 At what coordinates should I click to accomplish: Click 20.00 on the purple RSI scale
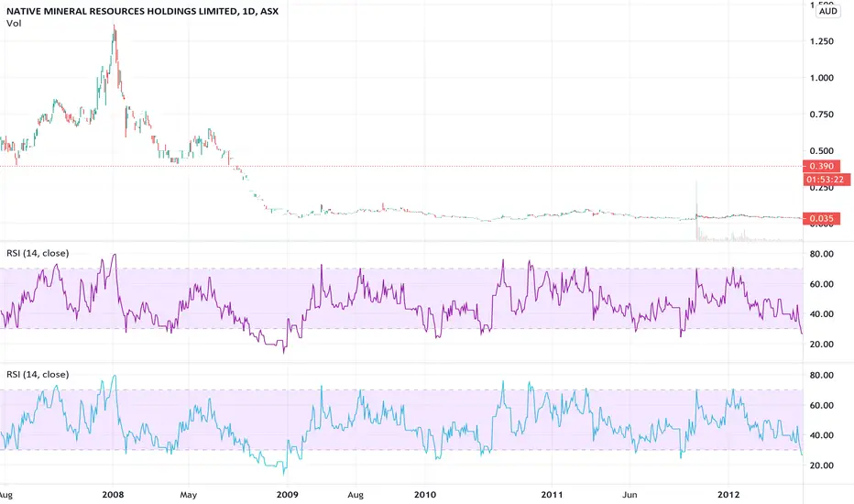(x=821, y=345)
